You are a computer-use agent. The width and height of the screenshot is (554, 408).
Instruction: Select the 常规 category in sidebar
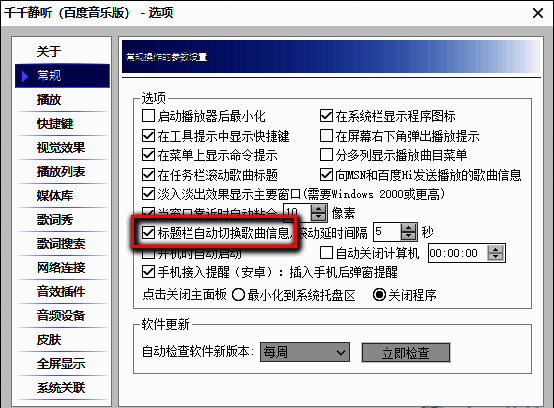62,76
